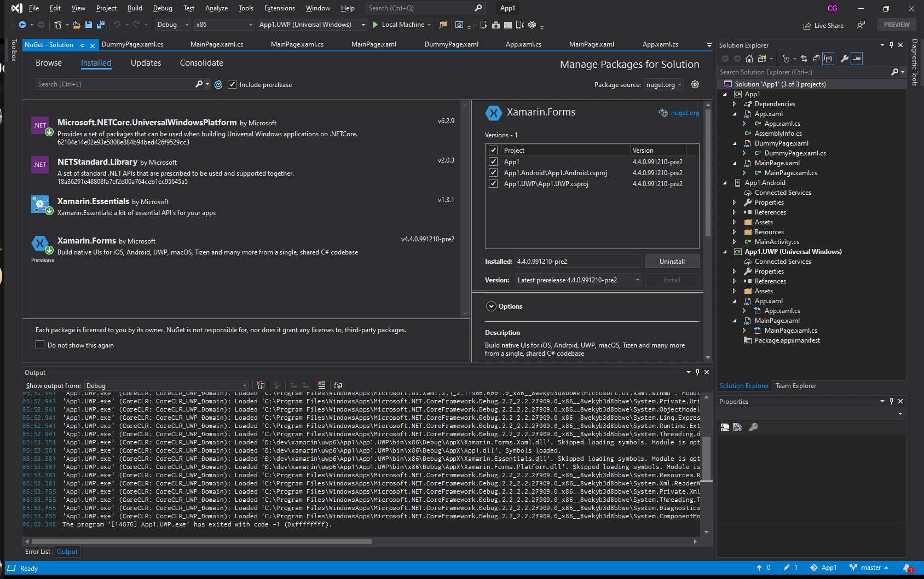Refresh the NuGet package list
The width and height of the screenshot is (924, 579).
tap(218, 84)
